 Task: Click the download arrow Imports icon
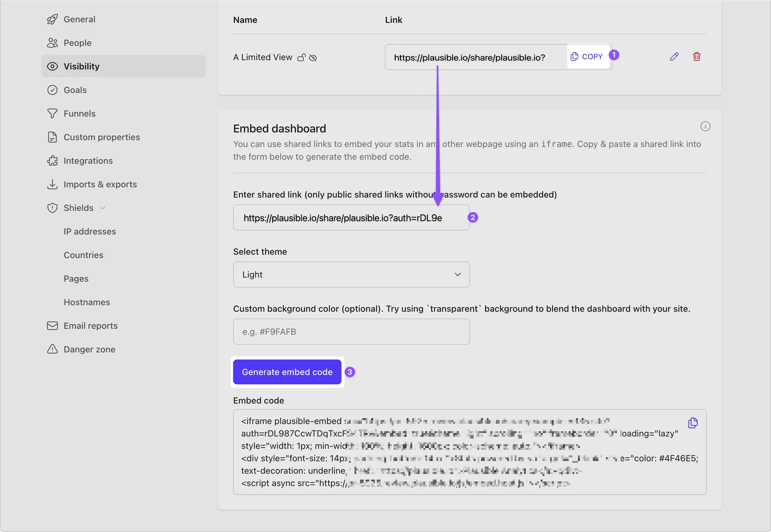pos(53,184)
